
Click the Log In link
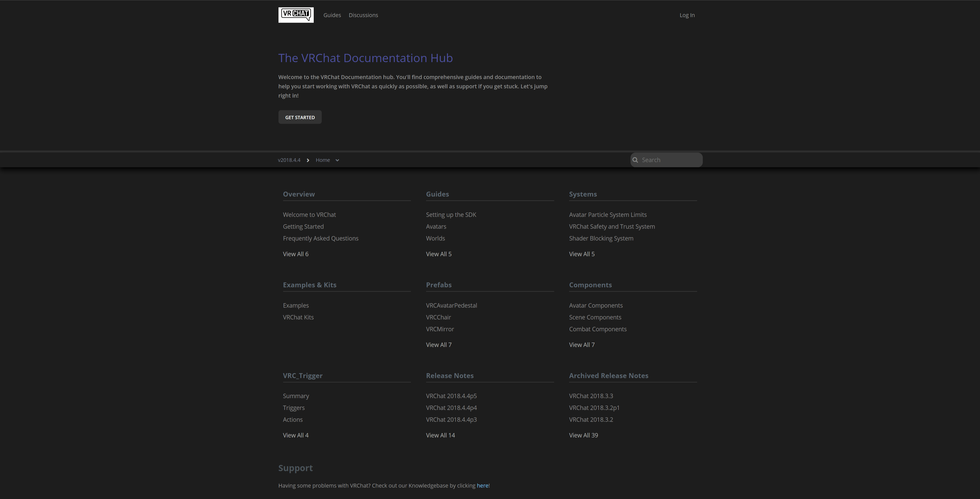point(687,15)
